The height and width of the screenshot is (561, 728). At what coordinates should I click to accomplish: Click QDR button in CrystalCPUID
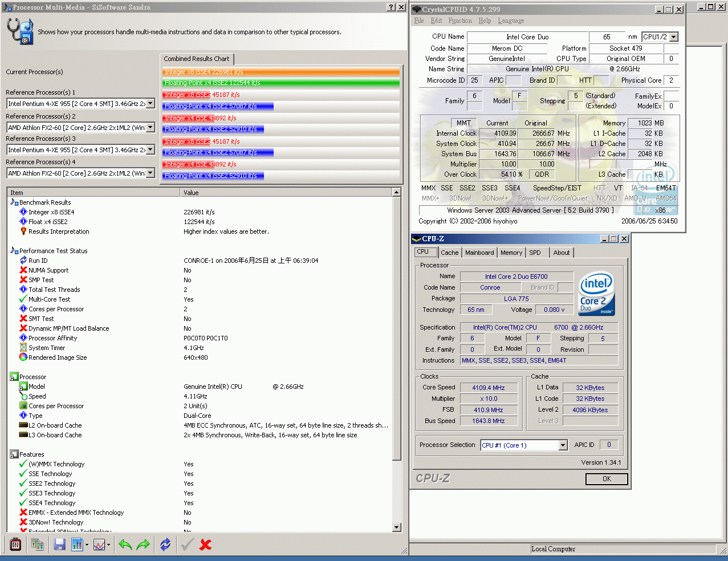coord(542,174)
